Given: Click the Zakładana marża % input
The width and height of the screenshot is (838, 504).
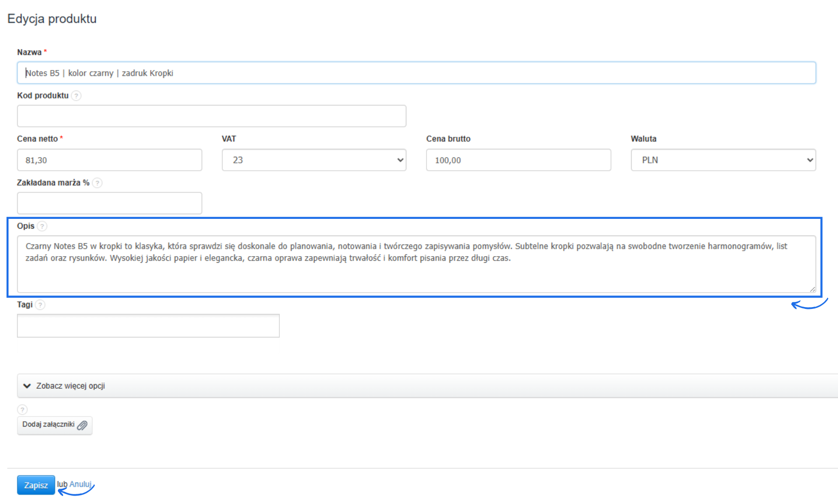Looking at the screenshot, I should [x=109, y=203].
